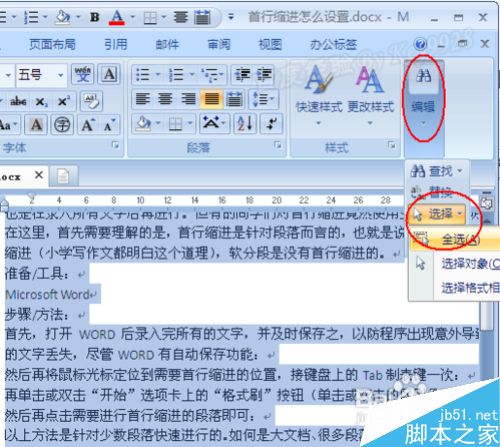Choose 选择对象 from the select menu
500x447 pixels.
click(455, 264)
